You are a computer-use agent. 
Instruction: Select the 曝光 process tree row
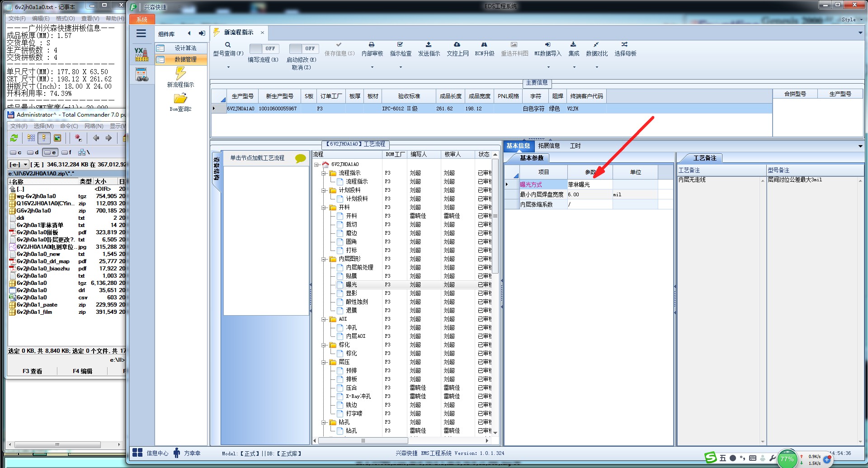pos(402,285)
